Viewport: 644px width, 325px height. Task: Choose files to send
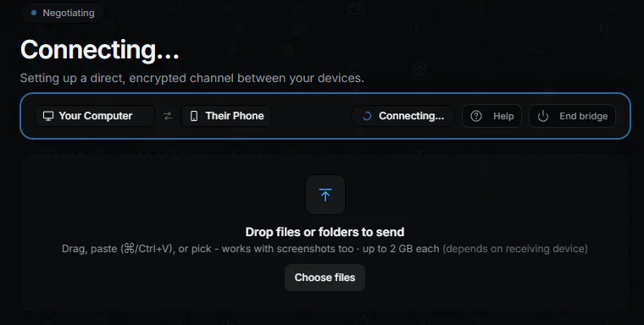click(x=325, y=278)
